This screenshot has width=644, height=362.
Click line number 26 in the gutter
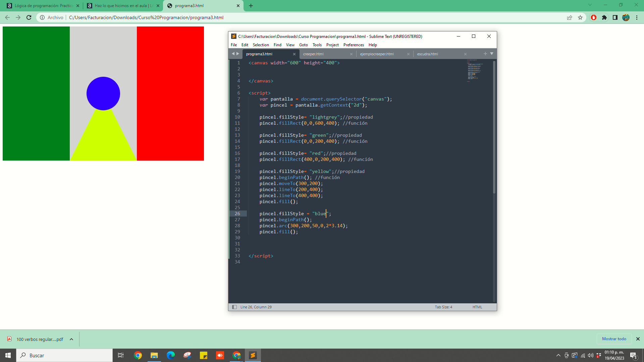coord(237,214)
